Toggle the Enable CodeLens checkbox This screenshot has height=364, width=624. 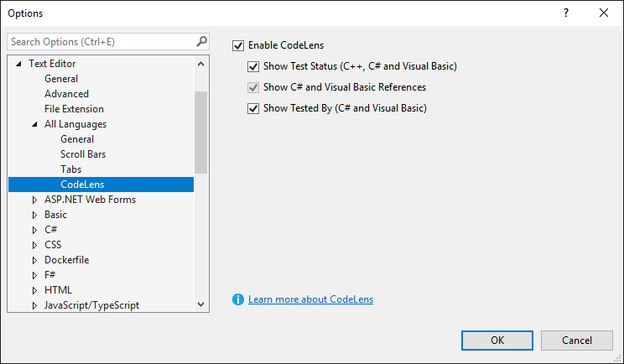[x=238, y=45]
